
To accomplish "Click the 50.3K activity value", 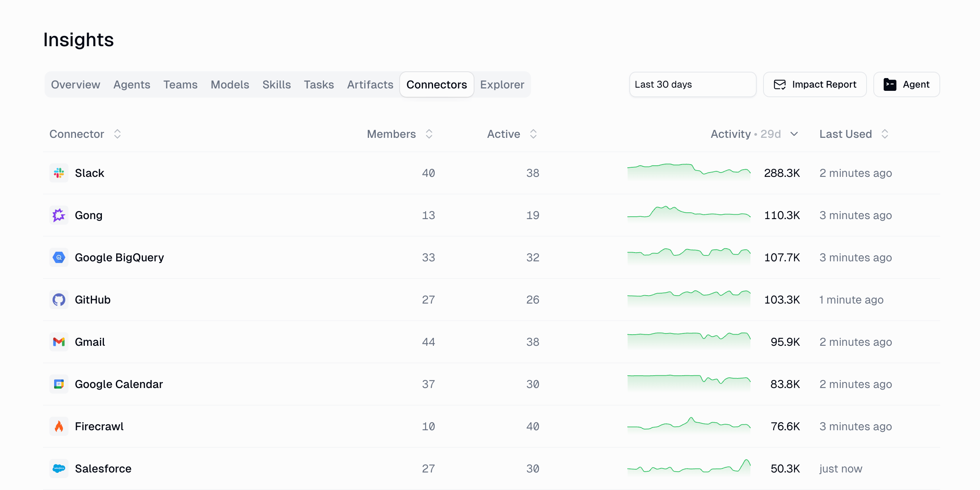I will coord(785,468).
